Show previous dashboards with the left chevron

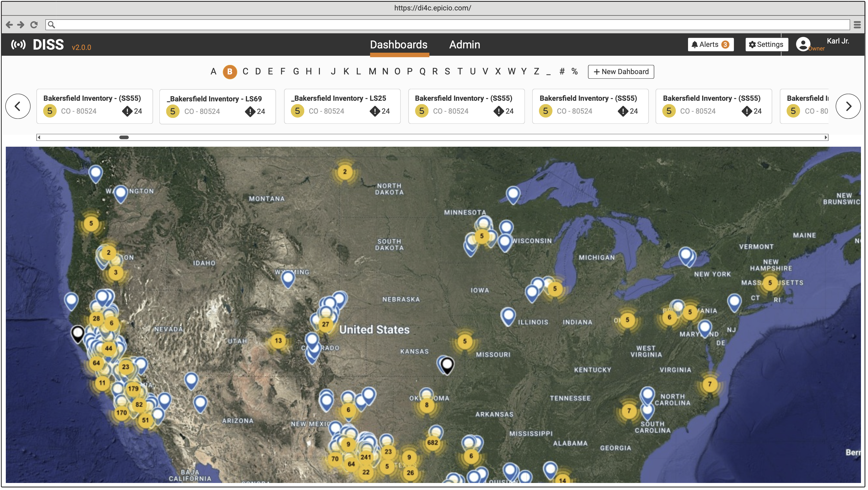click(x=18, y=106)
